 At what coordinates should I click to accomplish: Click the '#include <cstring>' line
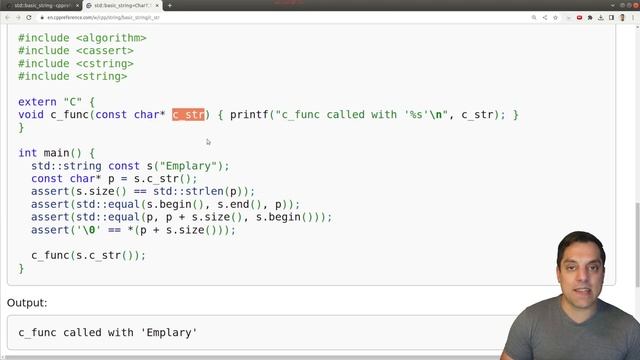76,64
